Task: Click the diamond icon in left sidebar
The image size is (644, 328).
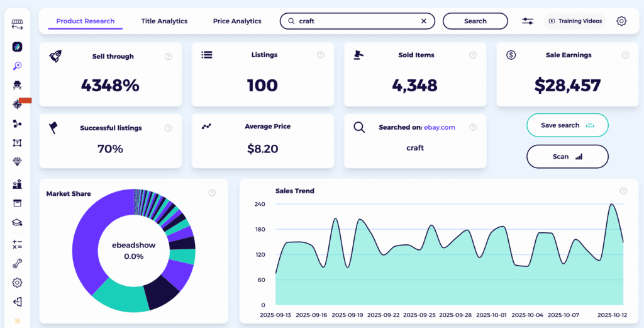Action: tap(17, 162)
